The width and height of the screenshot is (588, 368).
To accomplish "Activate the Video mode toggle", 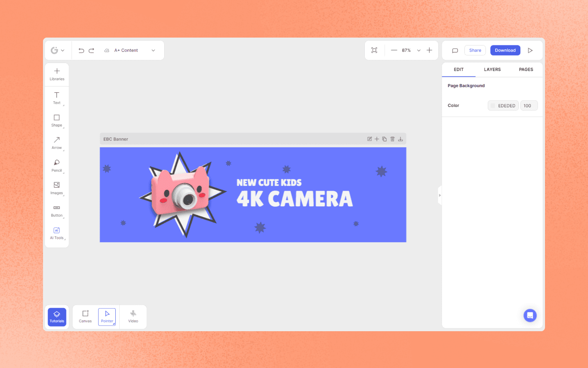I will (x=133, y=316).
